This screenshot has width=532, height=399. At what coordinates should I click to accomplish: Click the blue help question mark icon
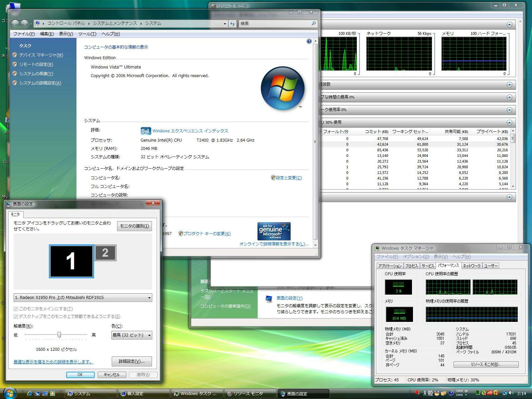click(x=309, y=41)
